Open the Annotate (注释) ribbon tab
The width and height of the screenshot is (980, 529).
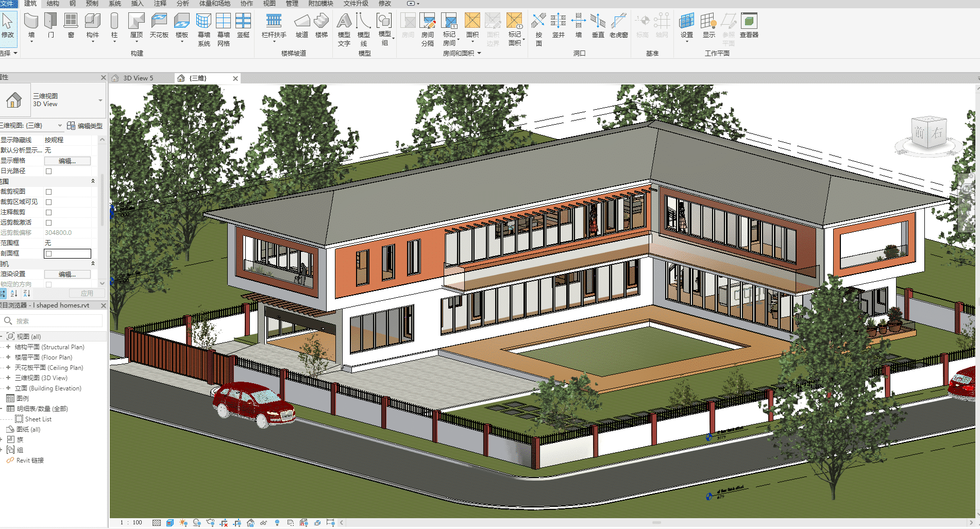click(x=160, y=4)
